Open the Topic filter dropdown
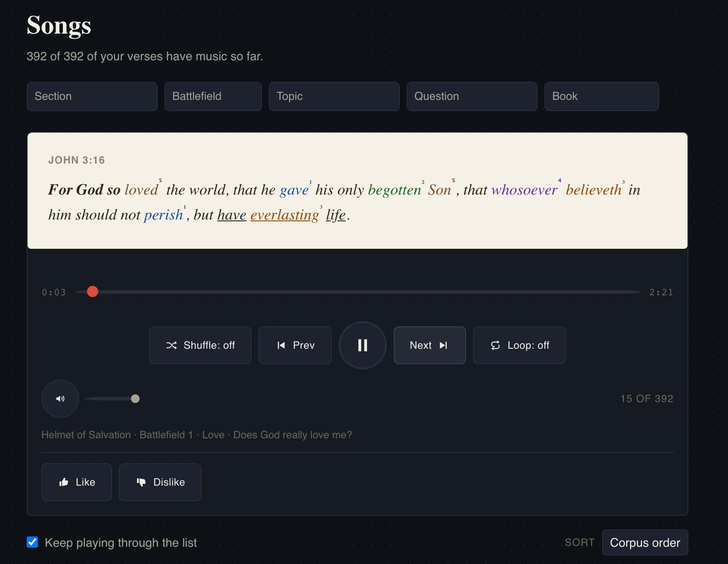728x564 pixels. [334, 96]
